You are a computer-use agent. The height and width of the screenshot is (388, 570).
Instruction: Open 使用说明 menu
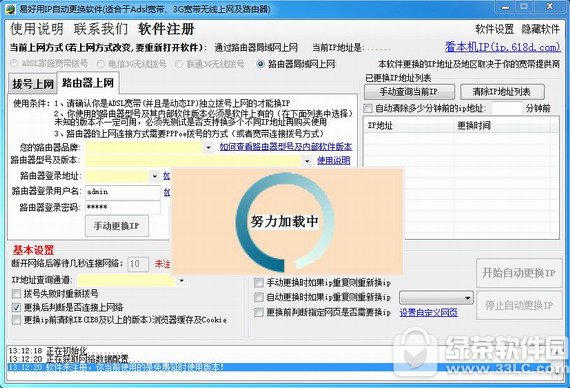coord(37,29)
